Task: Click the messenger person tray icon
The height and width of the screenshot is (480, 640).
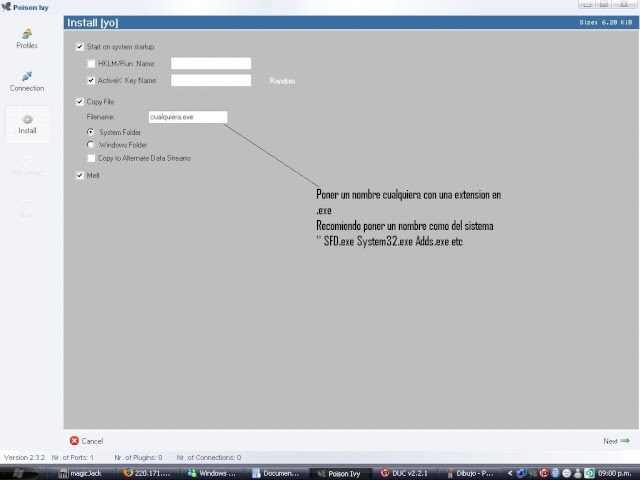Action: pyautogui.click(x=578, y=473)
